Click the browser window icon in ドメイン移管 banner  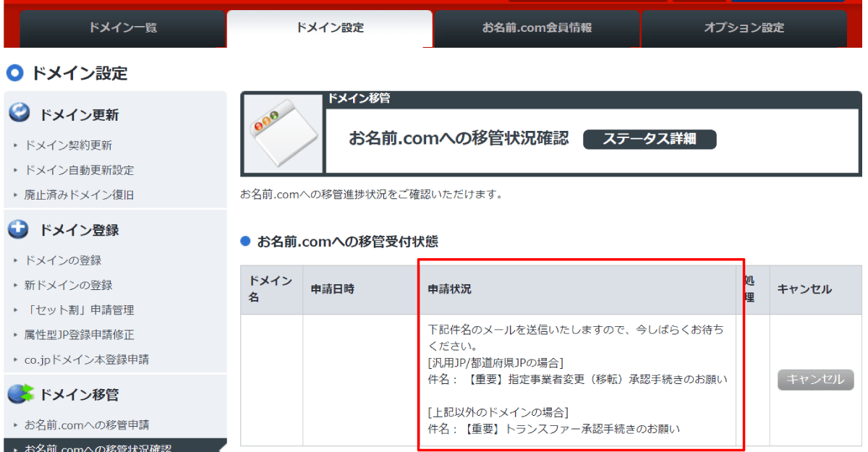point(283,134)
